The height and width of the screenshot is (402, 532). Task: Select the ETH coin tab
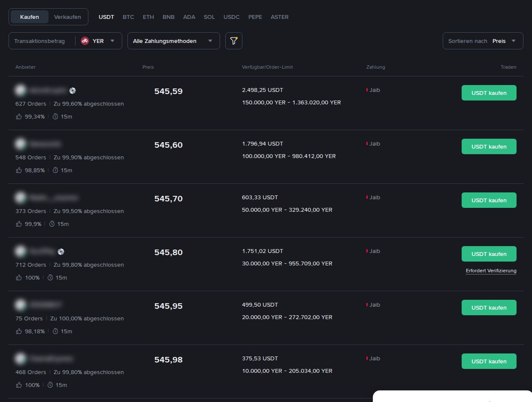148,17
